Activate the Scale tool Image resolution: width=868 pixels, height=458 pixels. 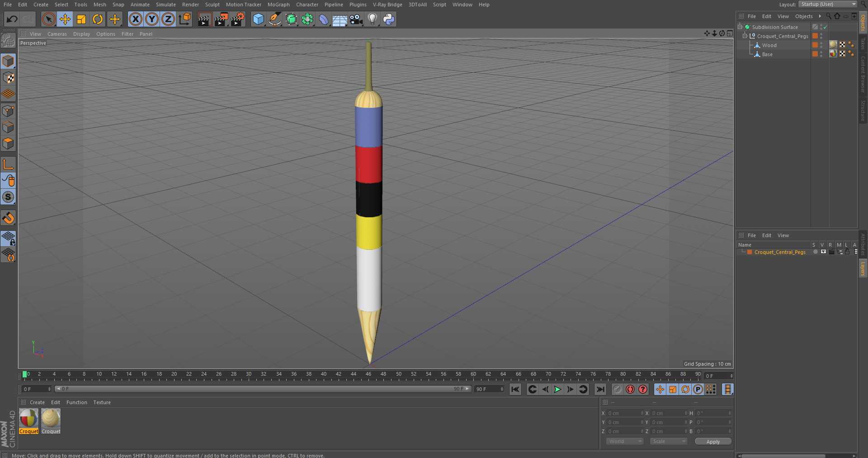click(x=81, y=19)
